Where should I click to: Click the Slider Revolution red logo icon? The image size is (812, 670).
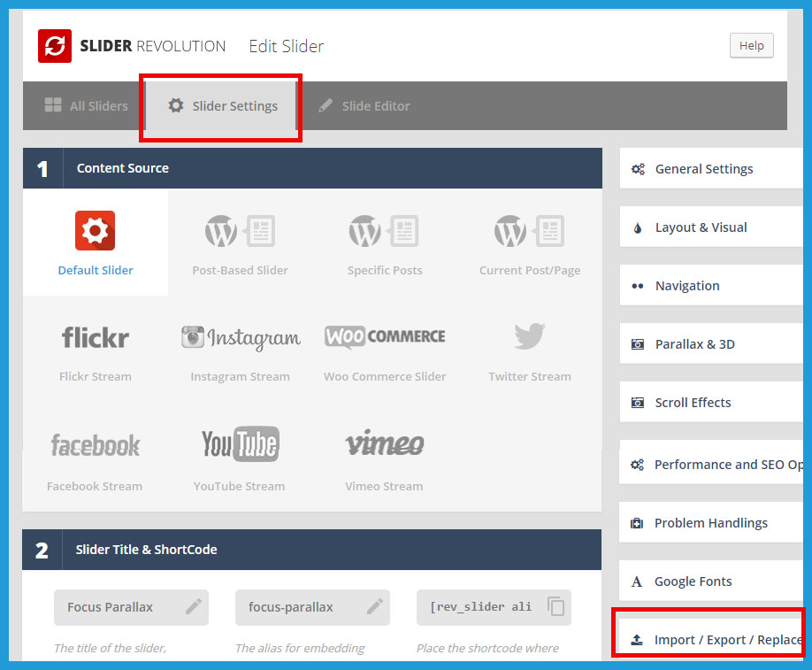coord(55,46)
